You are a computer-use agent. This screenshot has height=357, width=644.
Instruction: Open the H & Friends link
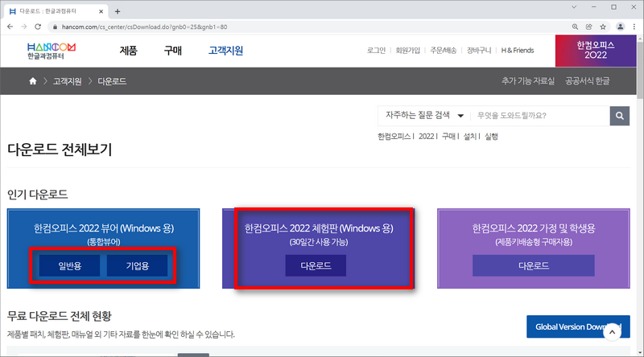[518, 51]
